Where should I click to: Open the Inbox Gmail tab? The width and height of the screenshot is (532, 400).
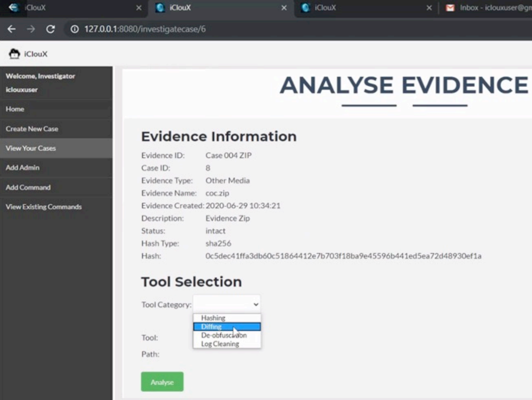pos(486,8)
